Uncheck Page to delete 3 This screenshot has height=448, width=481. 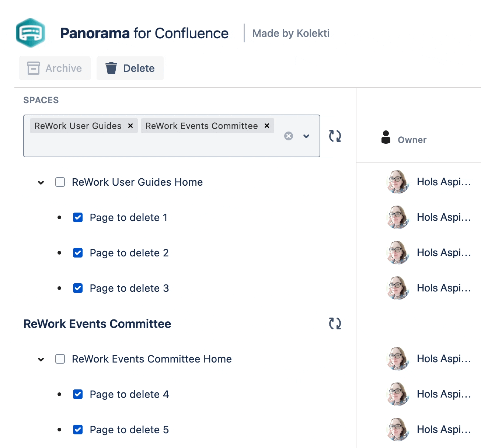78,288
